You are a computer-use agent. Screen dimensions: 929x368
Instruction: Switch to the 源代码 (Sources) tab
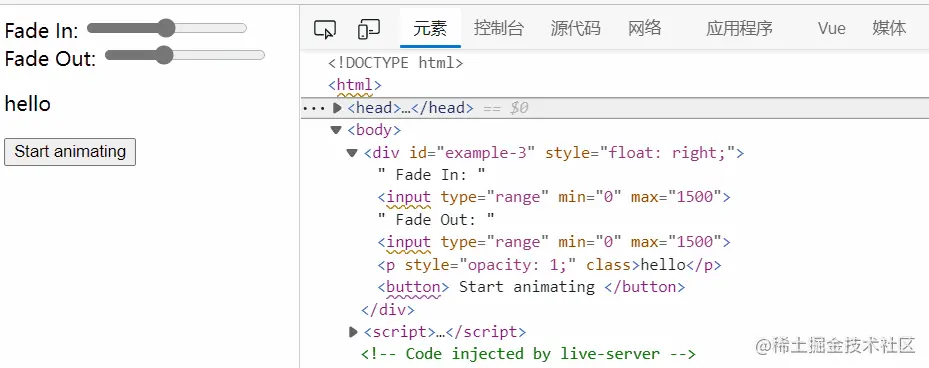[x=575, y=28]
